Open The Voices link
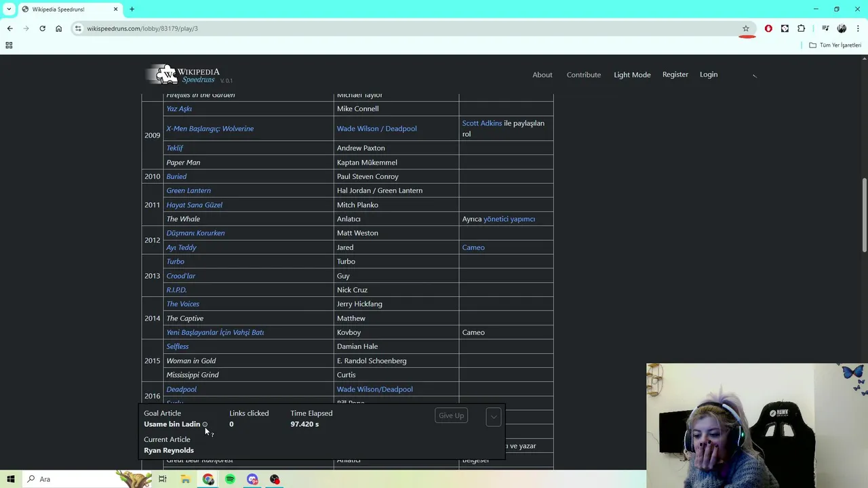868x488 pixels. pos(183,304)
